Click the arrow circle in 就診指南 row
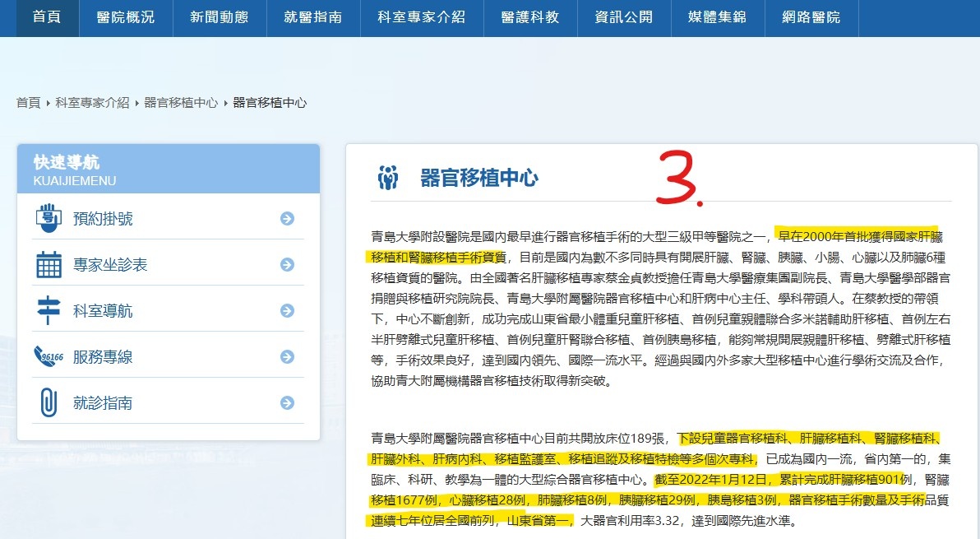Viewport: 980px width, 539px height. click(287, 402)
